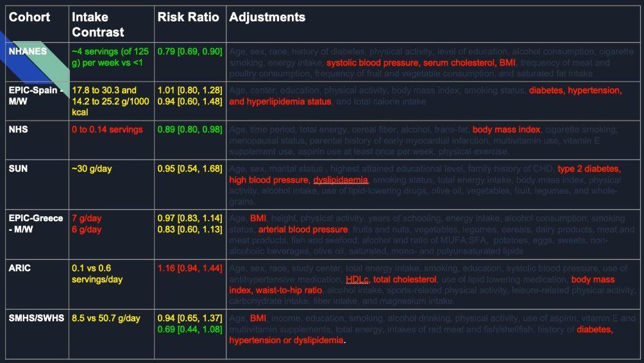
Task: Click 'diabetes, hypertension,' in EPIC-Spain adjustments
Action: tap(575, 90)
